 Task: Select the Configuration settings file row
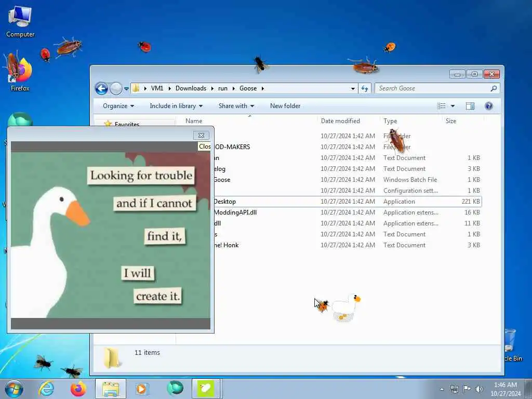tap(348, 190)
